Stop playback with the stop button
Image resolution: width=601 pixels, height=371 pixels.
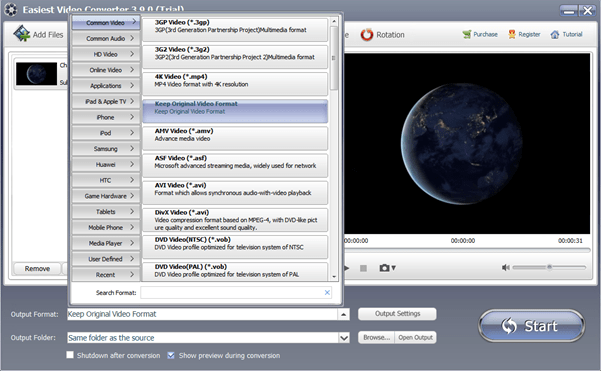click(363, 268)
